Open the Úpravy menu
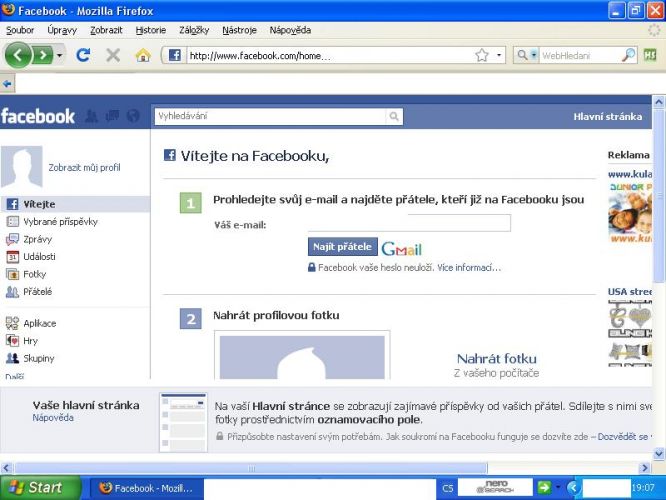 62,30
